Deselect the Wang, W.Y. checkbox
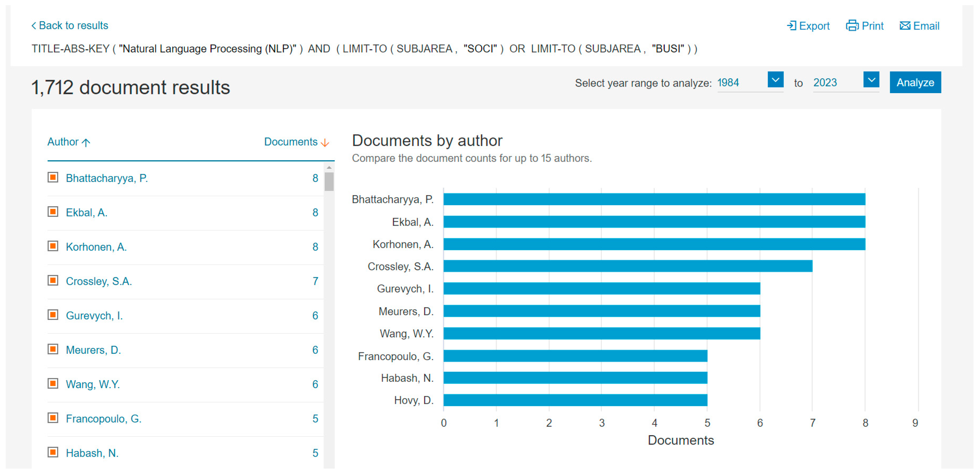This screenshot has width=980, height=474. point(53,384)
